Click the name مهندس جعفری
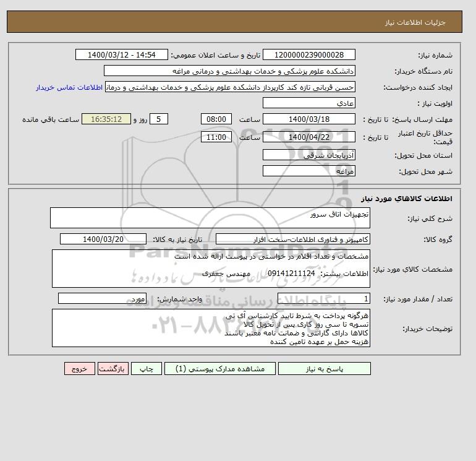Viewport: 476px width, 461px height. [226, 274]
